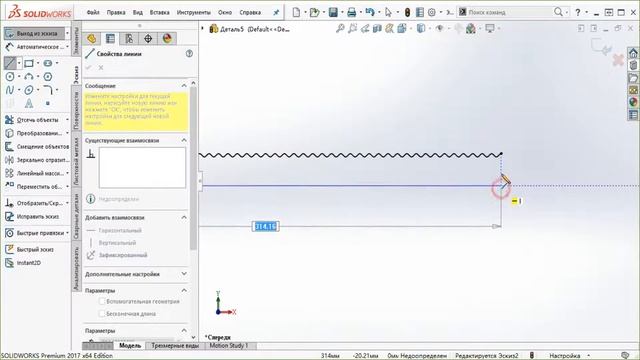Collapse the Существующие взаимосвязи section
The height and width of the screenshot is (360, 640).
(184, 140)
